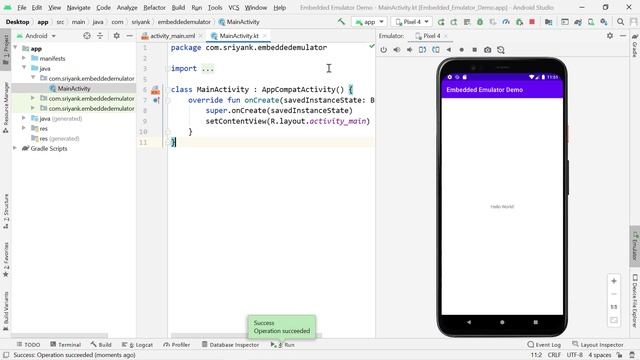Open Project panel options gear

[116, 36]
